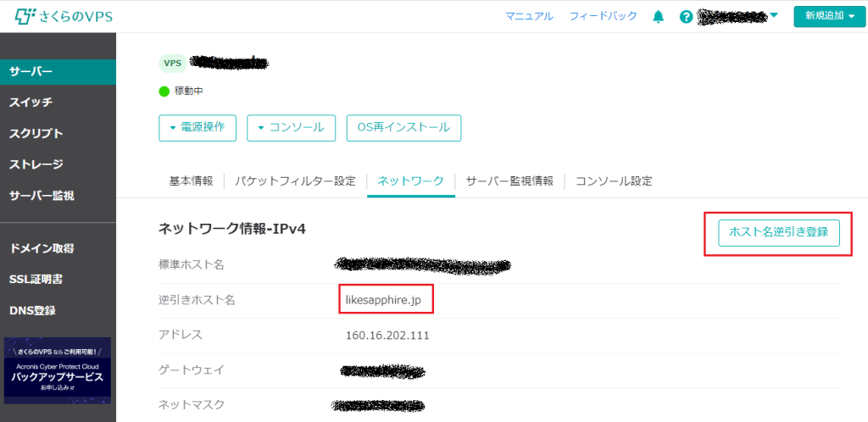
Task: Click the help question mark icon
Action: point(686,17)
